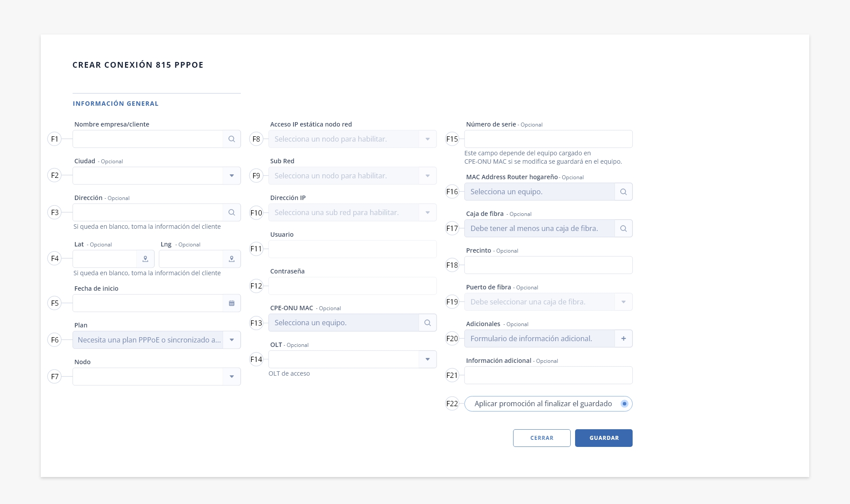Toggle Aplicar promoción al finalizar el guardado

(624, 404)
